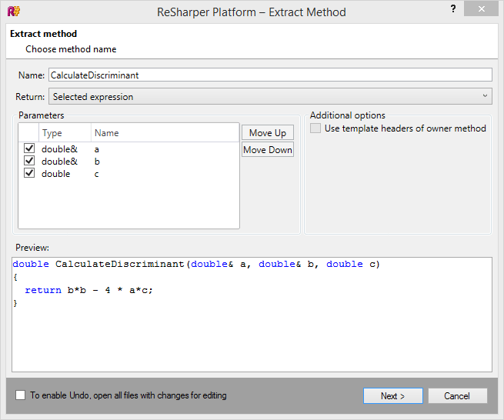
Task: Click the Type column header in Parameters
Action: [x=65, y=133]
